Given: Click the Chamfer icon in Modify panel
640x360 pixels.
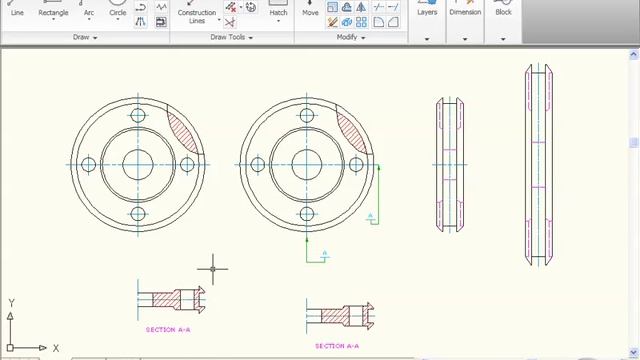Looking at the screenshot, I should 393,22.
